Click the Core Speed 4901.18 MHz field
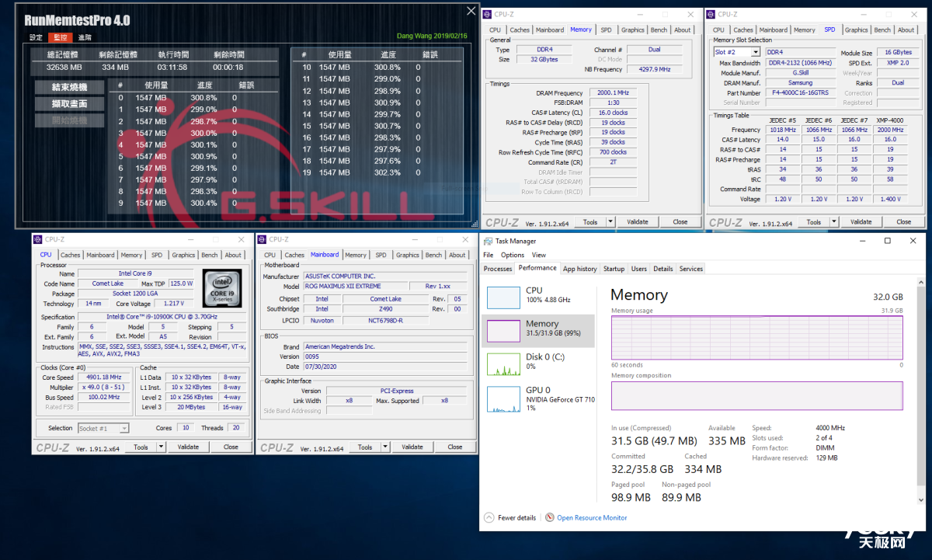932x560 pixels. point(104,377)
